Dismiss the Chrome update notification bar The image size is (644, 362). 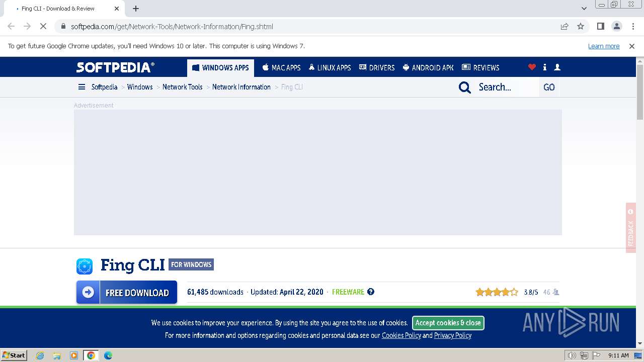click(632, 46)
